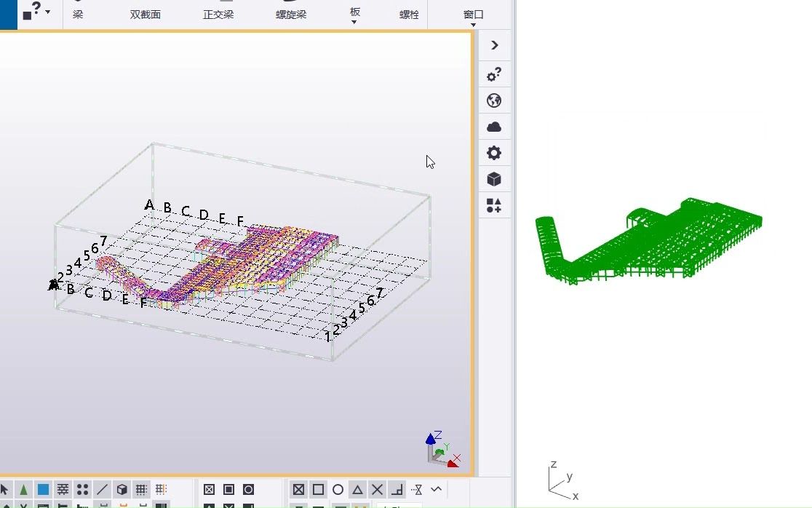Click the 螺栓 ribbon command

pyautogui.click(x=408, y=14)
